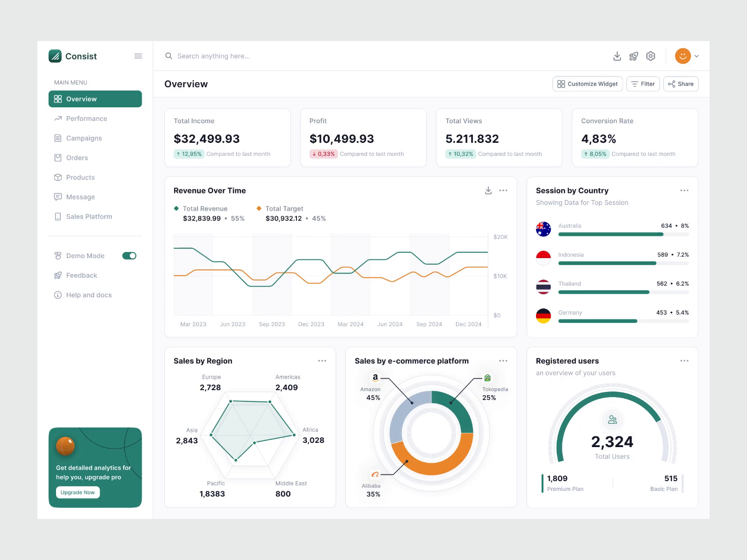Open the Customize Widget panel
This screenshot has height=560, width=747.
(587, 84)
